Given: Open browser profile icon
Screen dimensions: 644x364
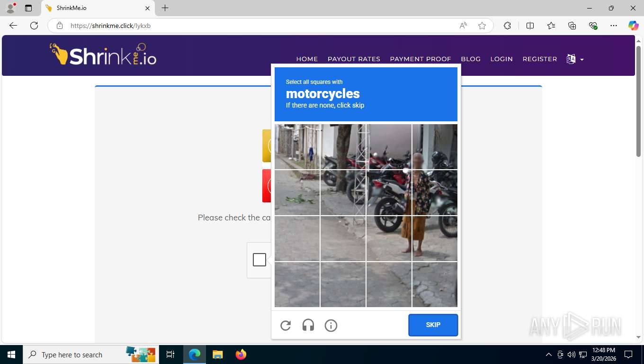Looking at the screenshot, I should [x=10, y=8].
